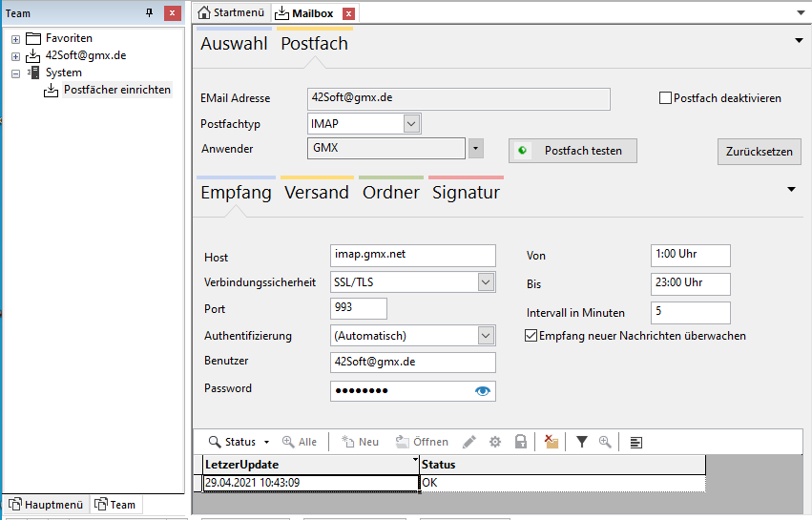Image resolution: width=812 pixels, height=520 pixels.
Task: Open the tab list arrow at top right
Action: 801,13
